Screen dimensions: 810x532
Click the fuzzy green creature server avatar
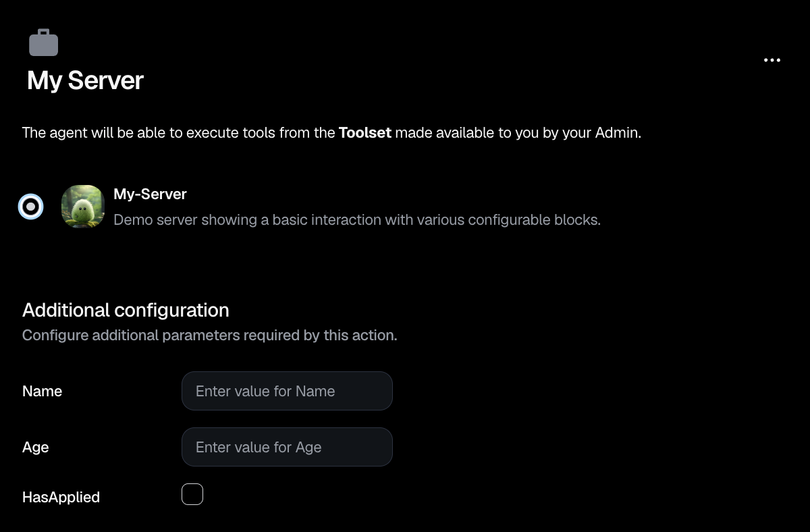[83, 207]
